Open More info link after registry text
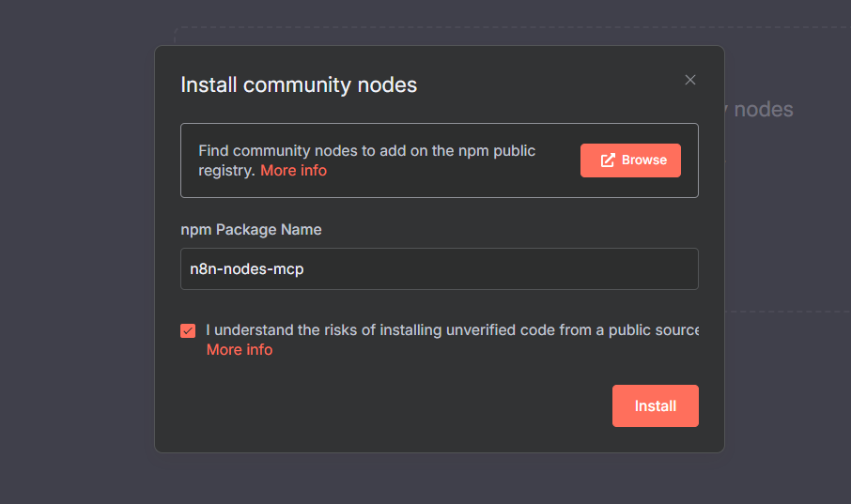Image resolution: width=851 pixels, height=504 pixels. [x=293, y=171]
